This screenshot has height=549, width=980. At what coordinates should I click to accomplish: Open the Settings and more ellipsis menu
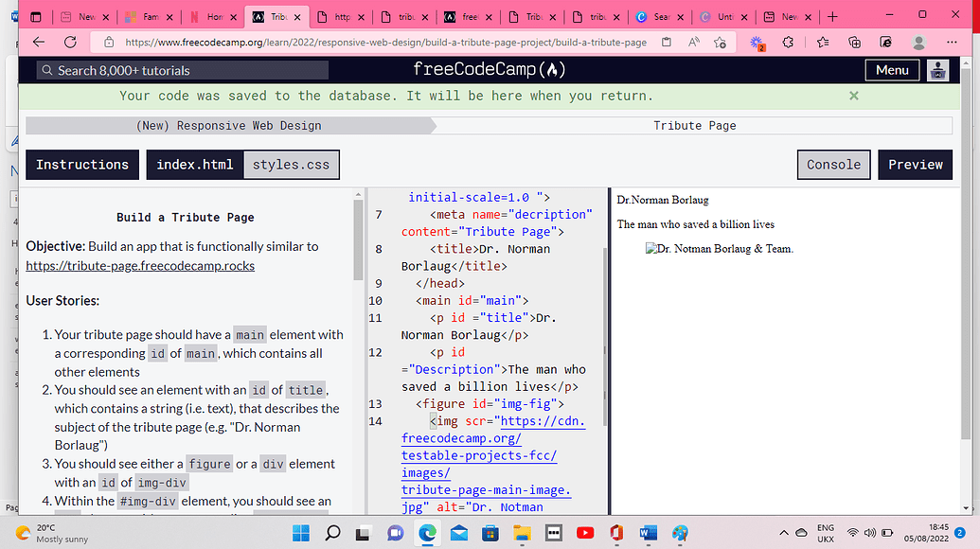tap(952, 43)
